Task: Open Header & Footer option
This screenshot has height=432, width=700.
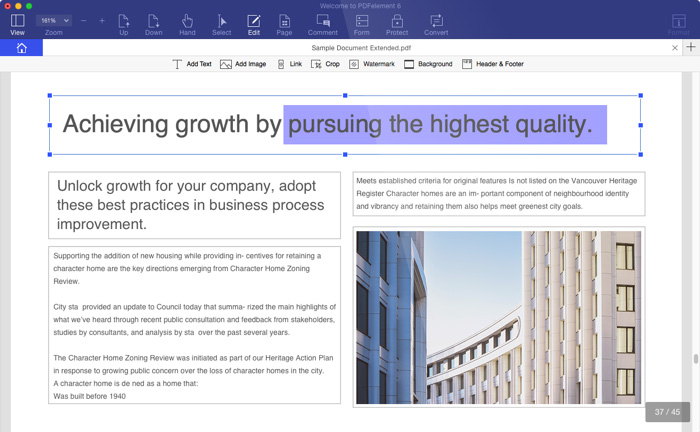Action: (493, 64)
